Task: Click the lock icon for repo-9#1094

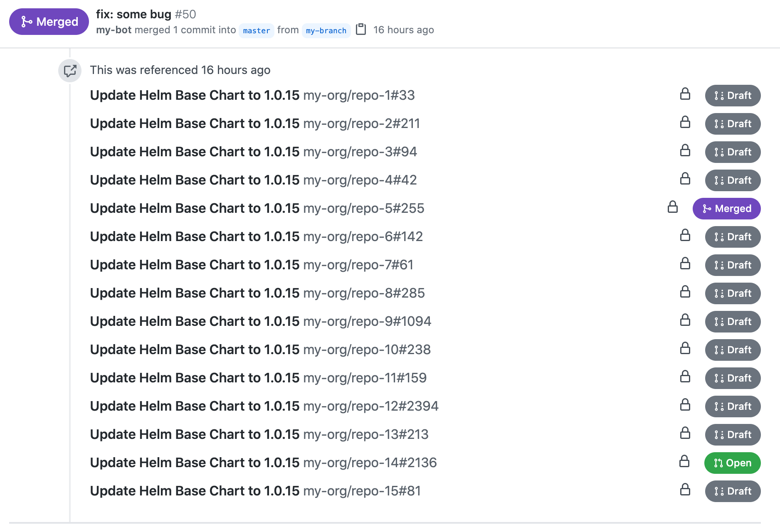Action: [685, 320]
